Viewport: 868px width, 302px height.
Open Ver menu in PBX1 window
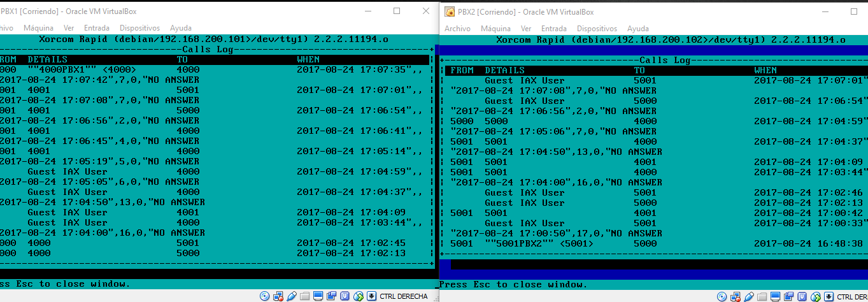(x=69, y=28)
